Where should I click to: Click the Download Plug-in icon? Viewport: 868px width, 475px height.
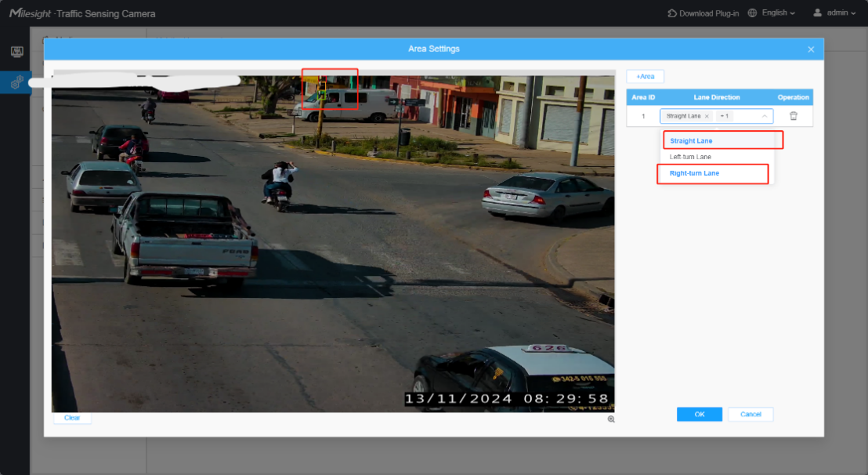[672, 13]
